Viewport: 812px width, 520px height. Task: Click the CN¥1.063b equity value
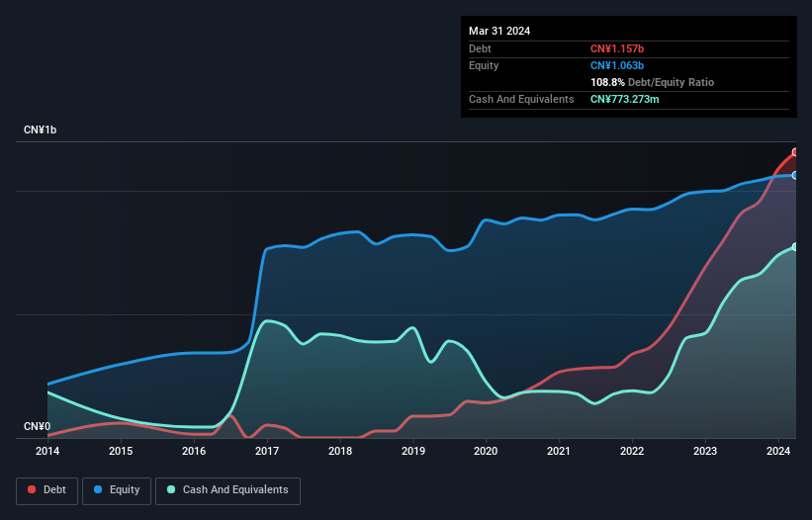click(x=617, y=65)
